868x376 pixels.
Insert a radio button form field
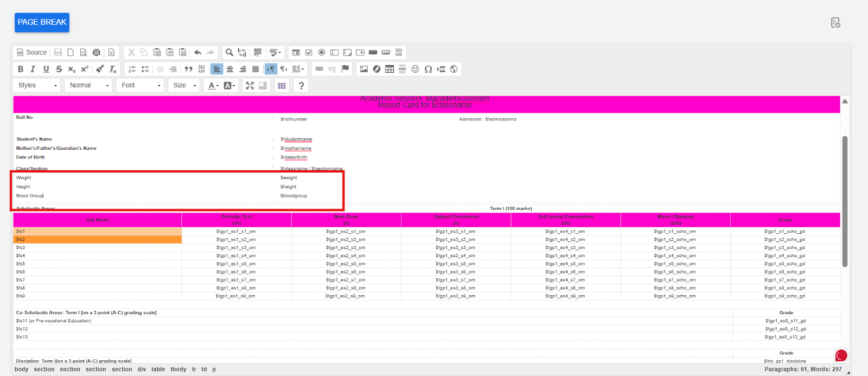tap(322, 53)
